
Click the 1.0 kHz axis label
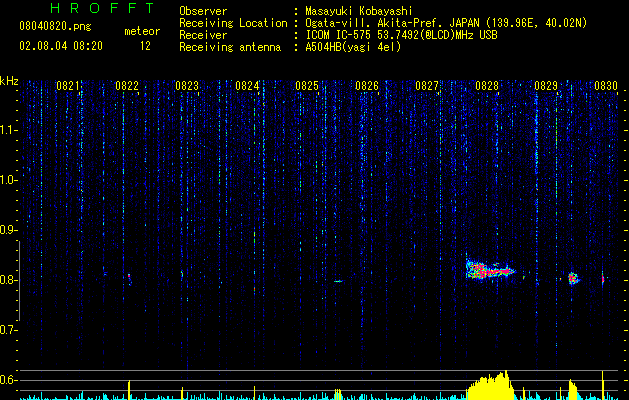(x=8, y=180)
